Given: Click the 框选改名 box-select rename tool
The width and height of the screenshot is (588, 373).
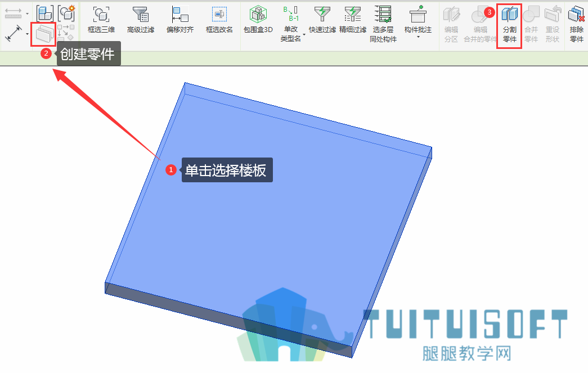Looking at the screenshot, I should pyautogui.click(x=219, y=20).
